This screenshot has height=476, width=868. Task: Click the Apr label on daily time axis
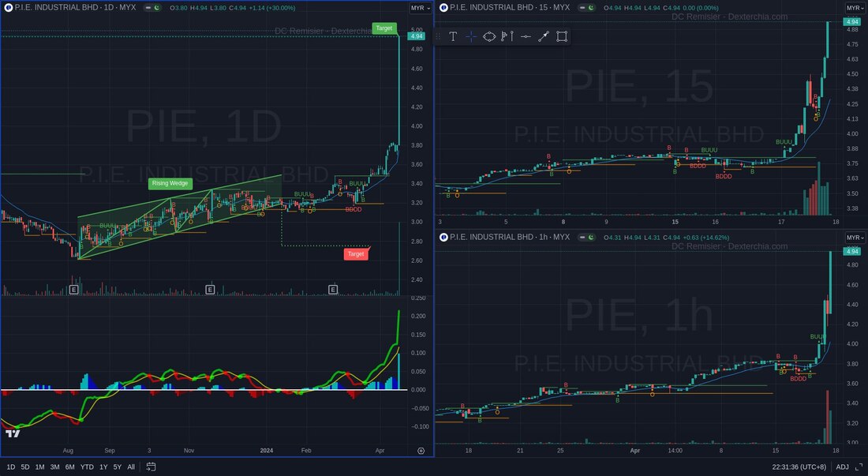tap(380, 451)
